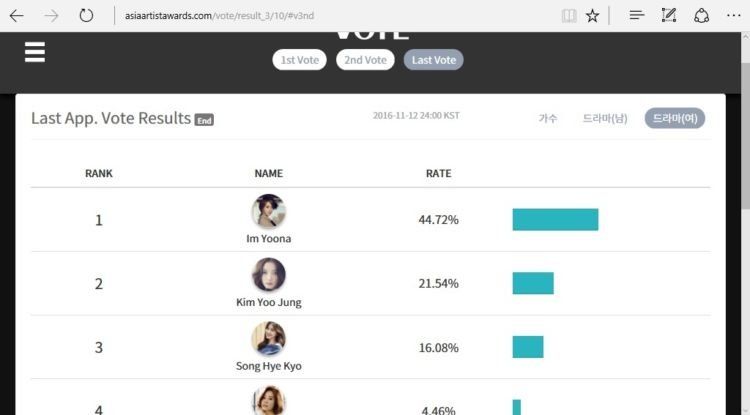
Task: Click Im Yoona's profile thumbnail
Action: point(268,211)
